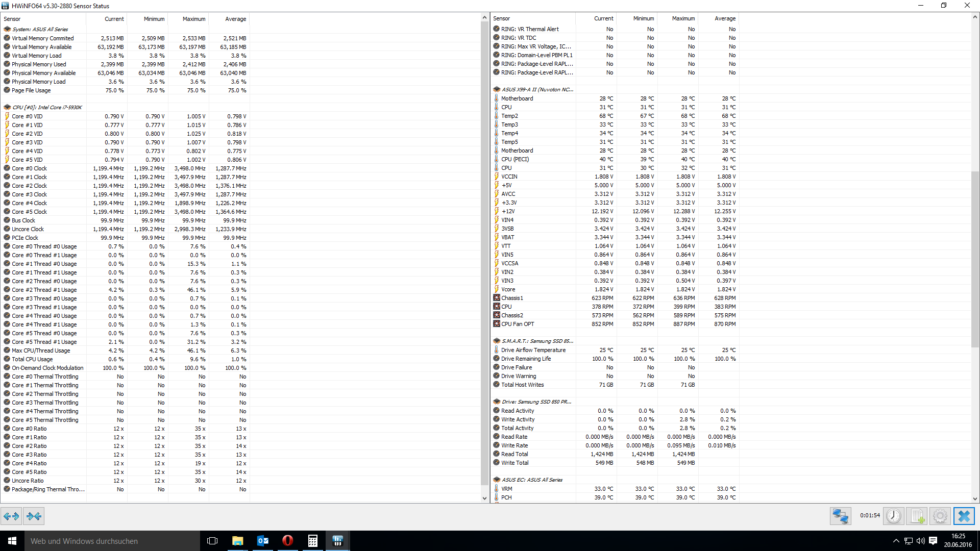The height and width of the screenshot is (551, 980).
Task: Close sensors with blue X button
Action: [964, 516]
